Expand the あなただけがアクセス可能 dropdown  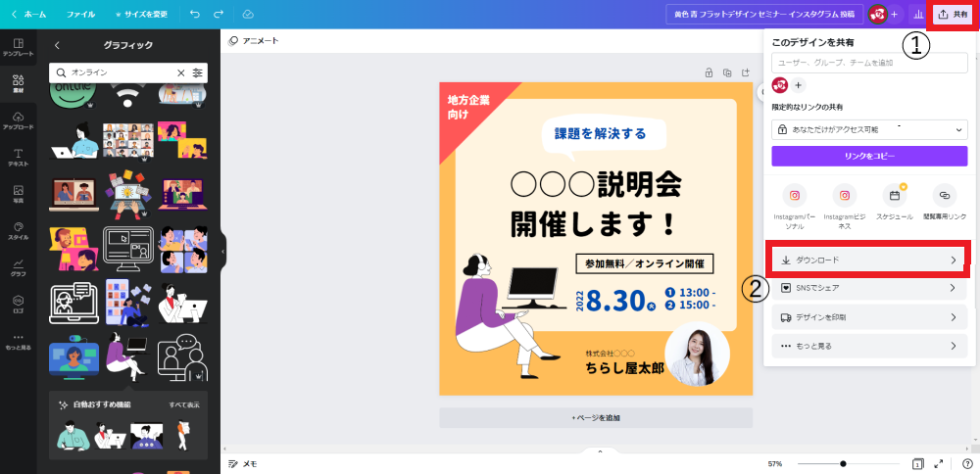coord(869,129)
